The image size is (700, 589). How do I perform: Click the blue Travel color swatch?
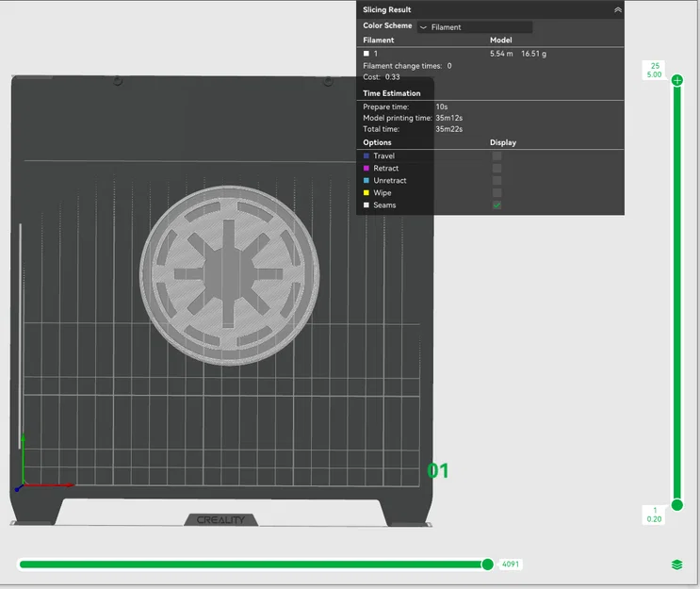click(x=366, y=155)
